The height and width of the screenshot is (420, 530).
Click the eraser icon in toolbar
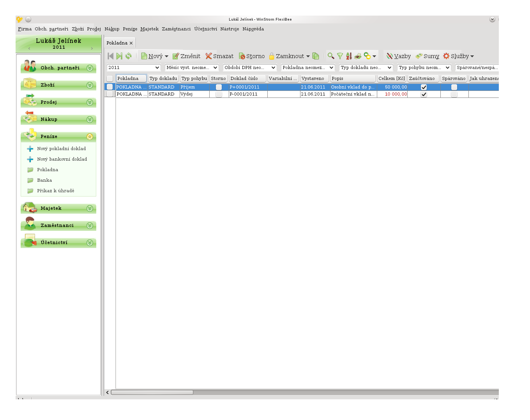click(x=358, y=56)
